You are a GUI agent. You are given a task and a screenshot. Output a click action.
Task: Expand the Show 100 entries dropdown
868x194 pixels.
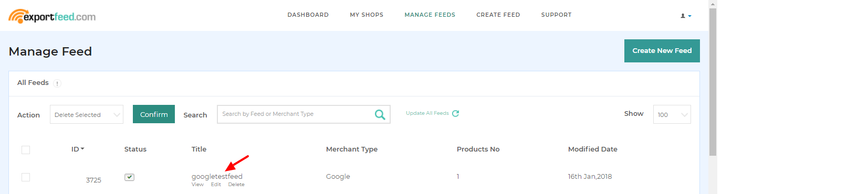pos(672,115)
